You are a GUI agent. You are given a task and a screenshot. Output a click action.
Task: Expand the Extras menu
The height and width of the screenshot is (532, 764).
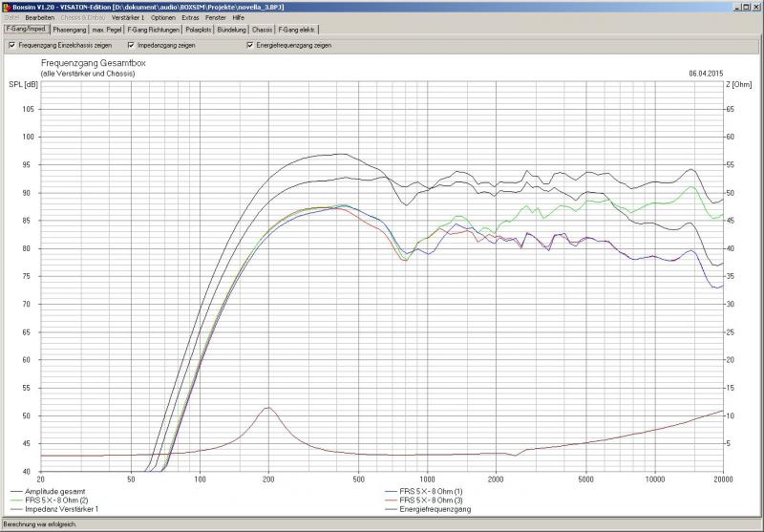coord(191,18)
